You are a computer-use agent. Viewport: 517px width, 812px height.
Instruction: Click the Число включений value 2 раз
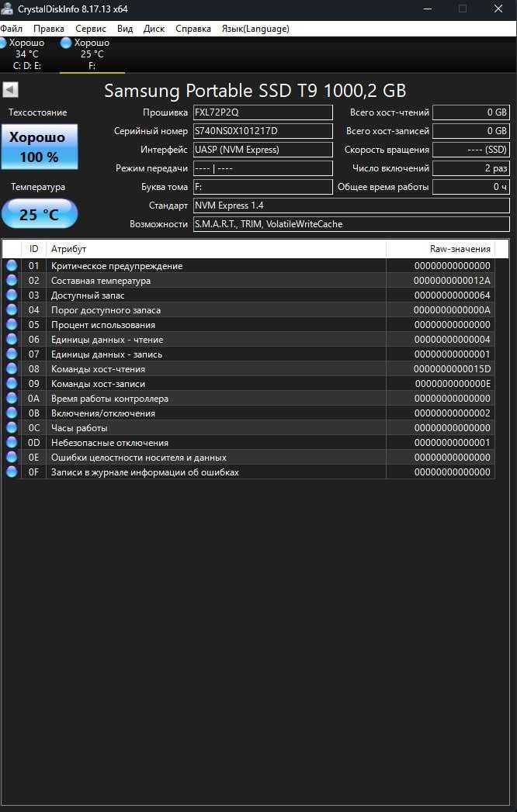[471, 168]
